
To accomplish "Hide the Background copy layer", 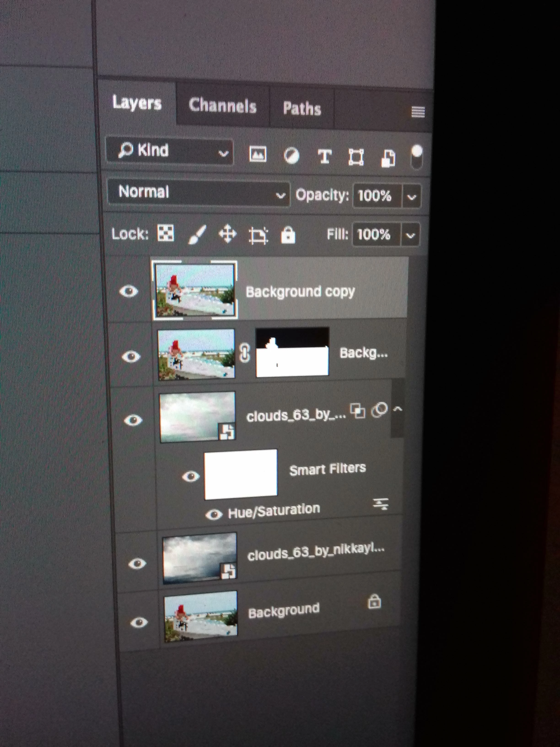I will click(x=129, y=291).
